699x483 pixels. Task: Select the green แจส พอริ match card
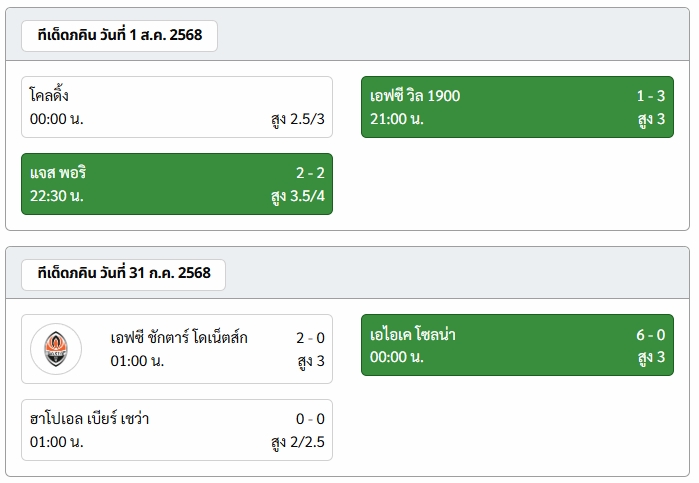coord(177,184)
